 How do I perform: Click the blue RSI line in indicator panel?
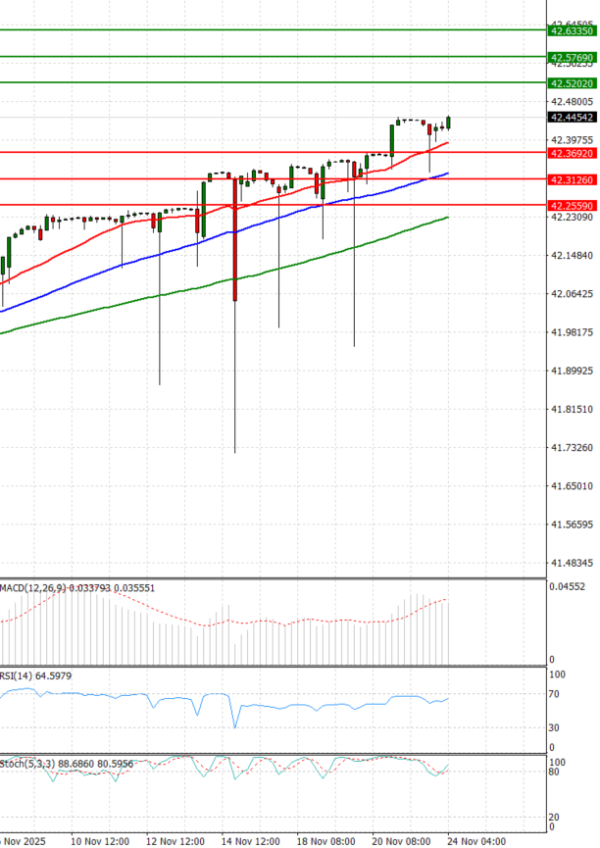coord(300,704)
